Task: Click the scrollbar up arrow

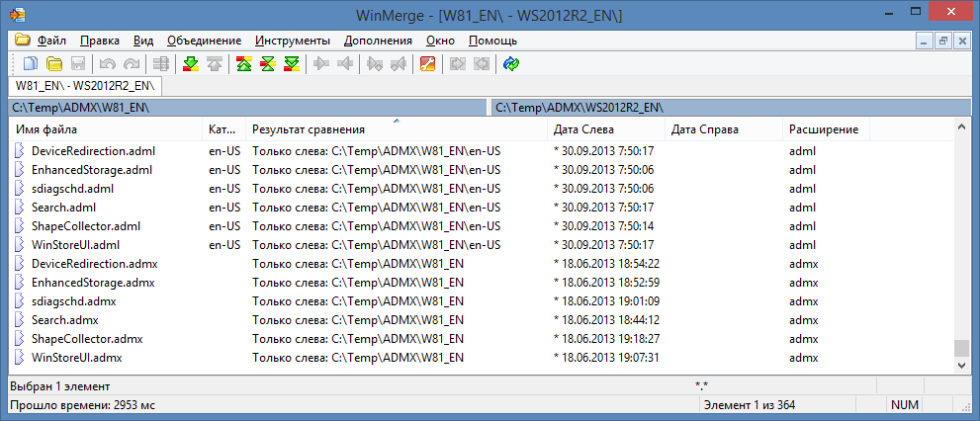Action: (x=962, y=127)
